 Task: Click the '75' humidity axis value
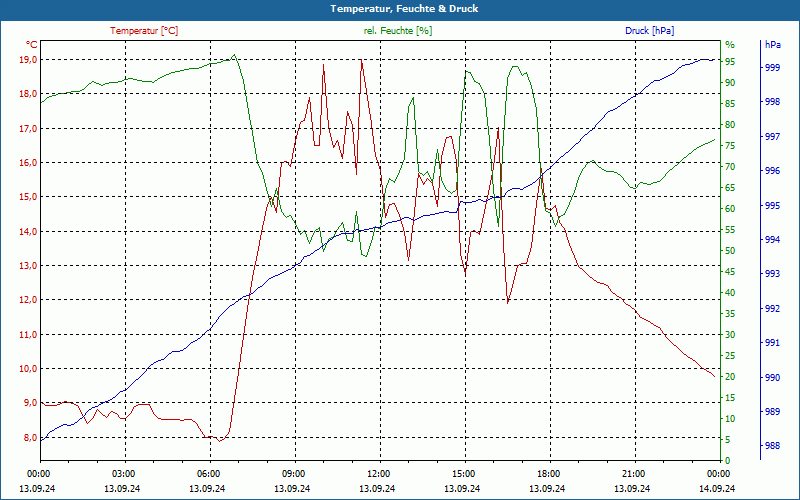click(730, 146)
